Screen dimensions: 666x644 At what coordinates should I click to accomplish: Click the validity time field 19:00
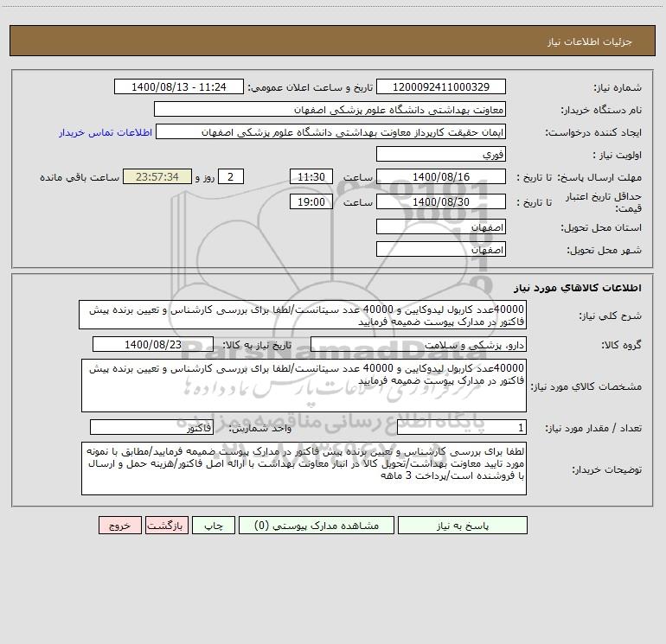(311, 201)
